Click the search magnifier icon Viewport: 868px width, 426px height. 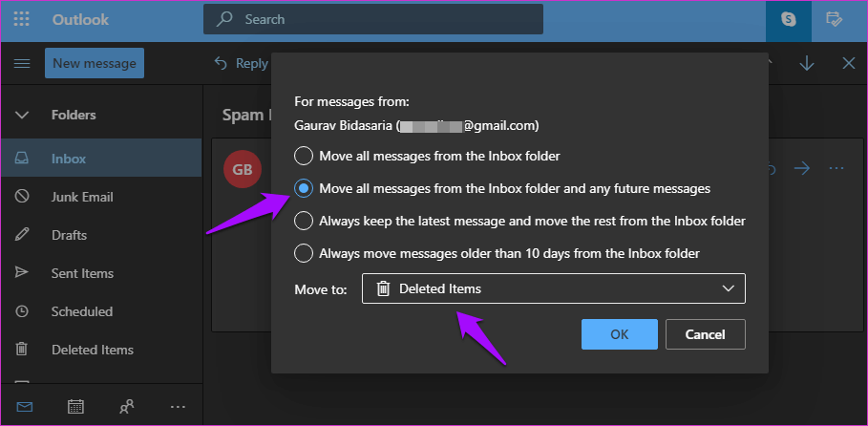pos(223,19)
